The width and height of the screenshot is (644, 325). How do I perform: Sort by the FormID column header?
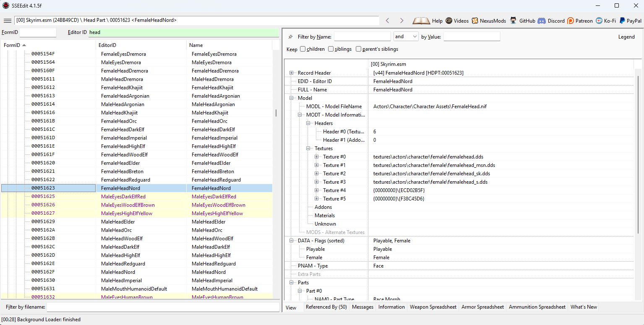pos(48,45)
